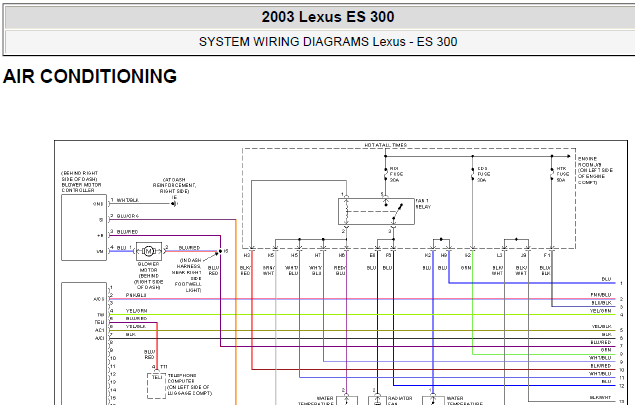This screenshot has width=635, height=405.
Task: Click the "AT DASH REINFORCEMENT, RIGHT SIDE" note
Action: click(x=174, y=185)
